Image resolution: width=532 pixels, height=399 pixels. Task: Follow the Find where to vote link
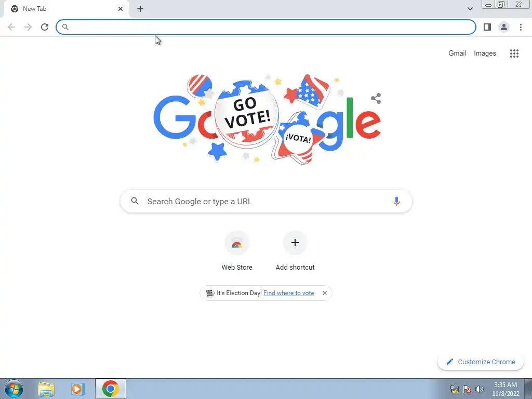pyautogui.click(x=289, y=293)
